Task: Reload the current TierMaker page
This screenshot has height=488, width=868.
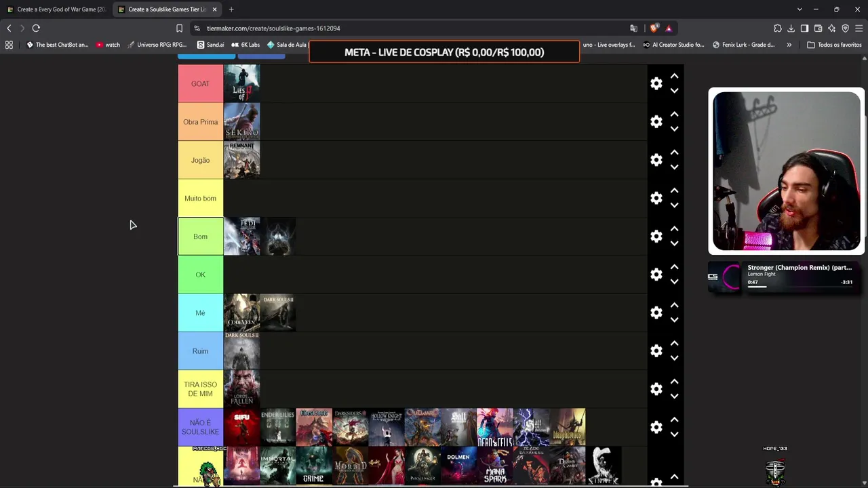Action: (36, 28)
